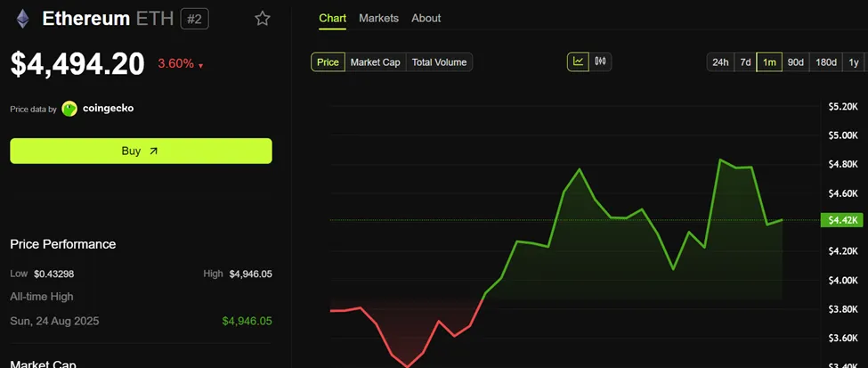
Task: Set chart range to 7d
Action: tap(745, 62)
